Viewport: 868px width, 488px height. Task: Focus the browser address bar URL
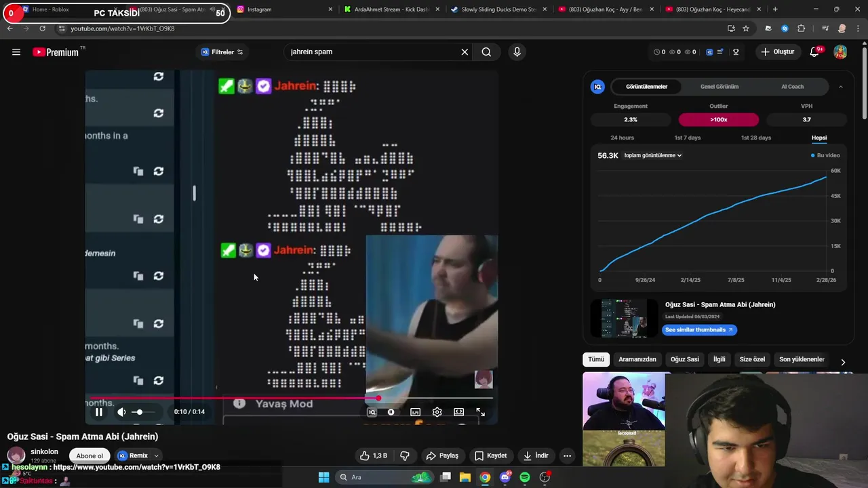pos(123,28)
